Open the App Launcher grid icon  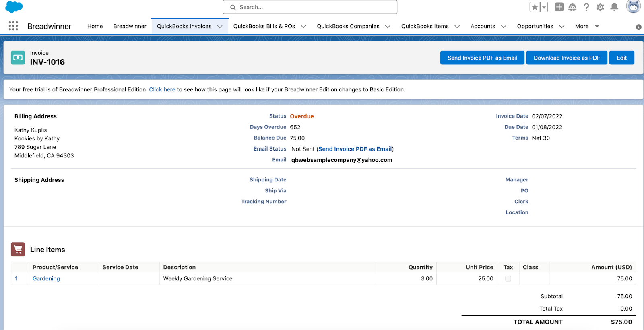pos(13,26)
